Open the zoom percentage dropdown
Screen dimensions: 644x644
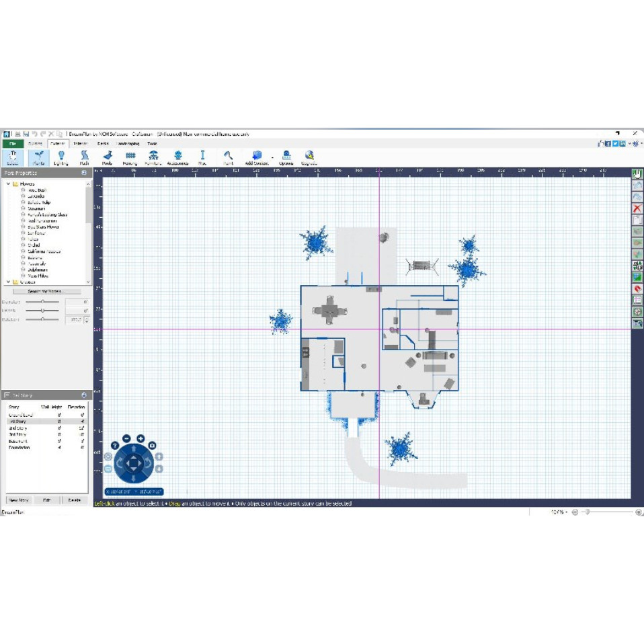567,512
